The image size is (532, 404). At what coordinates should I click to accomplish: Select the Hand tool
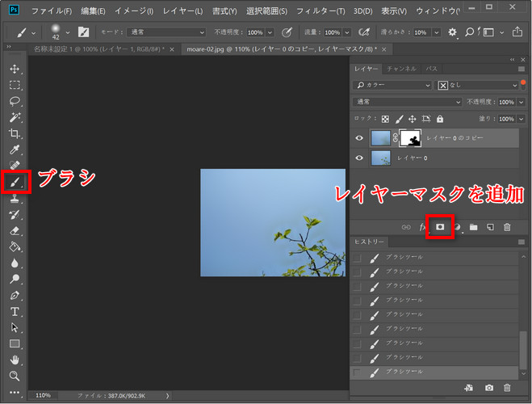(15, 360)
